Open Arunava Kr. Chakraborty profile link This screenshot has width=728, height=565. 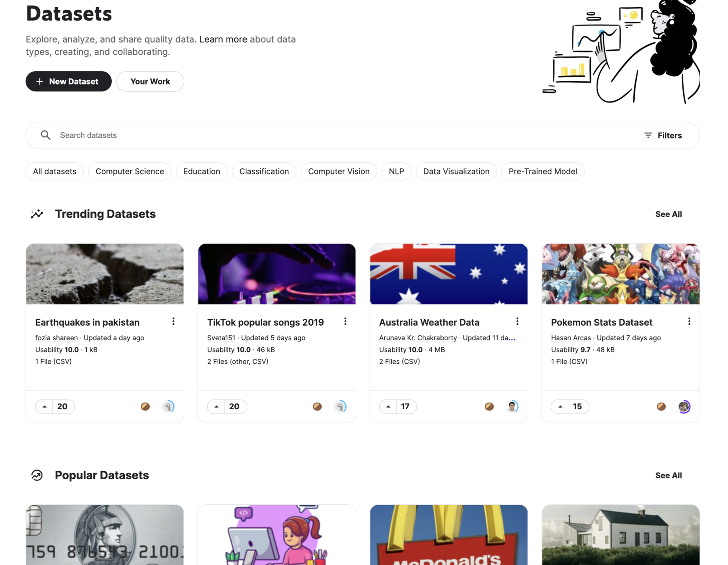(418, 338)
